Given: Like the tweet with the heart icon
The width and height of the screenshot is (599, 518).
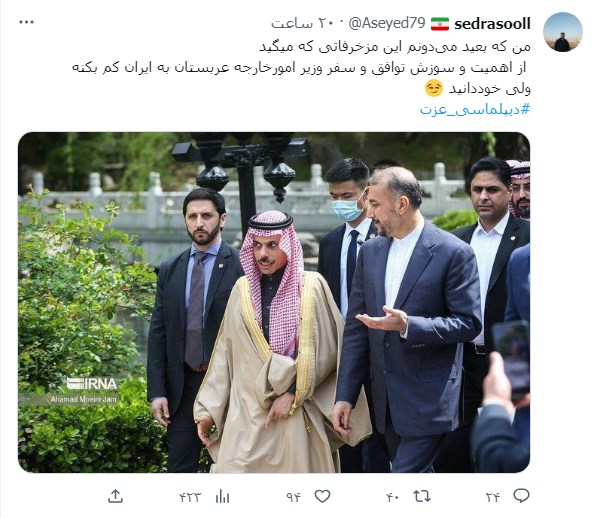Looking at the screenshot, I should [x=322, y=496].
